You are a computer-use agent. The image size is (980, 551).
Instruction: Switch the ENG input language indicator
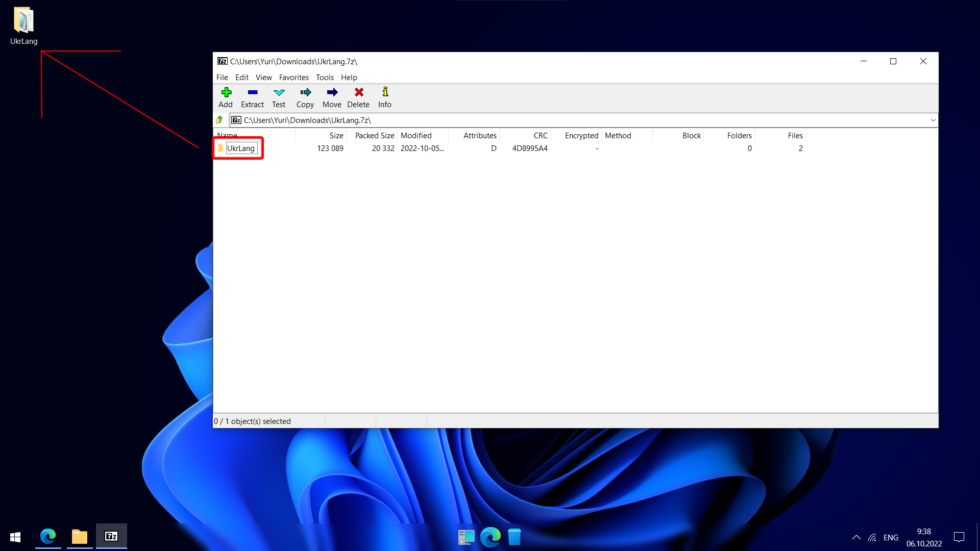891,537
